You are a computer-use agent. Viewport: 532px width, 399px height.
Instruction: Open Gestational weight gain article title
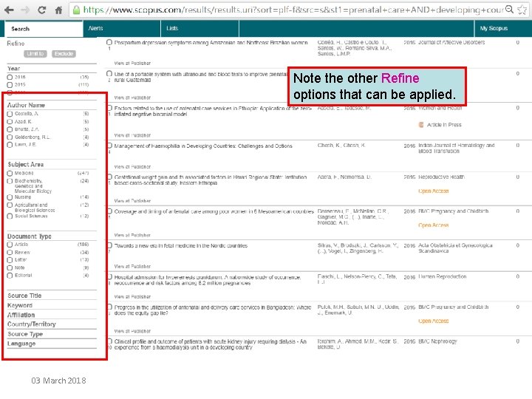pos(211,180)
